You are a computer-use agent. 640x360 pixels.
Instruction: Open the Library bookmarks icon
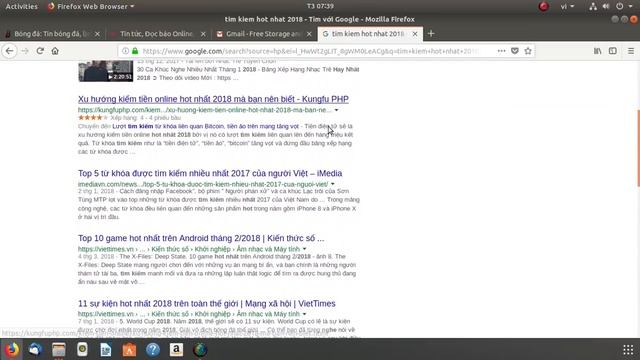click(598, 51)
